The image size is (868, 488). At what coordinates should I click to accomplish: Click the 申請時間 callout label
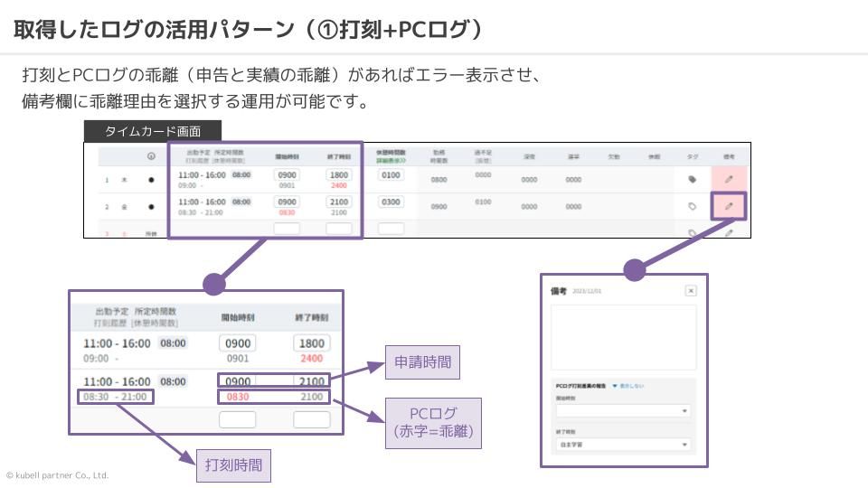[422, 362]
